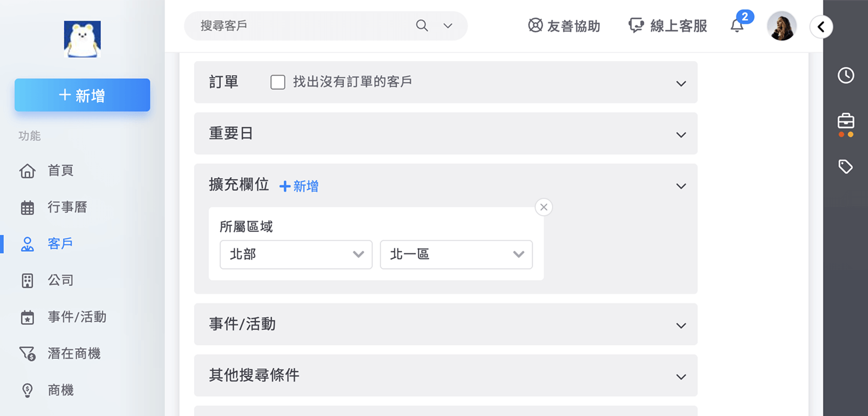Expand the 重要日 section
868x416 pixels.
click(681, 134)
